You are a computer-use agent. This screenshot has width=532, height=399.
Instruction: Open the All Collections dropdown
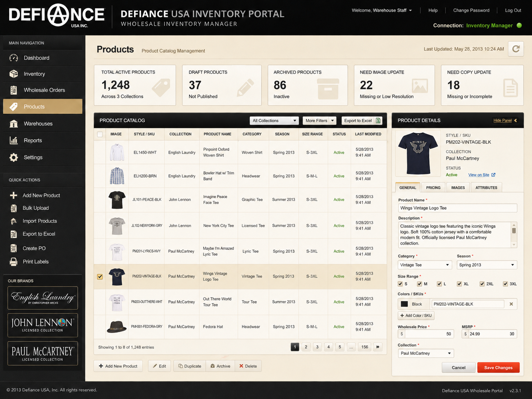[x=274, y=121]
